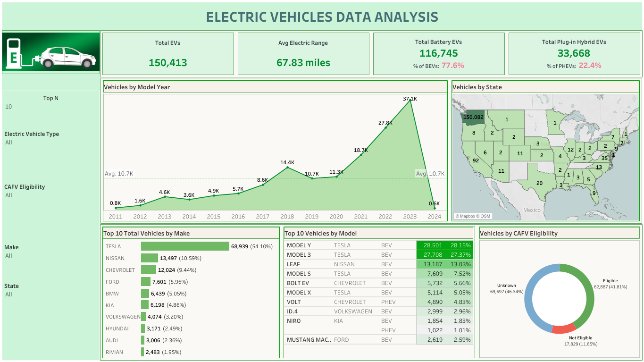The image size is (644, 362).
Task: Click Top 10 Vehicles by Model title
Action: 320,233
